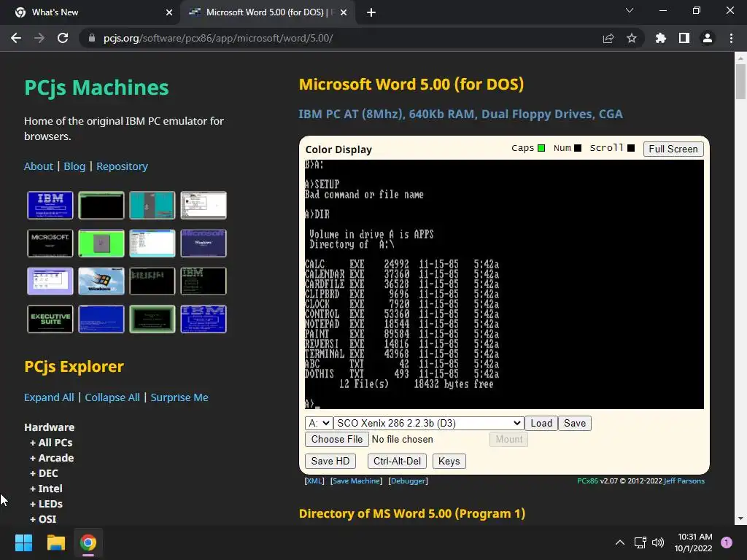Open the tab search chevron
The image size is (747, 560).
[x=630, y=10]
